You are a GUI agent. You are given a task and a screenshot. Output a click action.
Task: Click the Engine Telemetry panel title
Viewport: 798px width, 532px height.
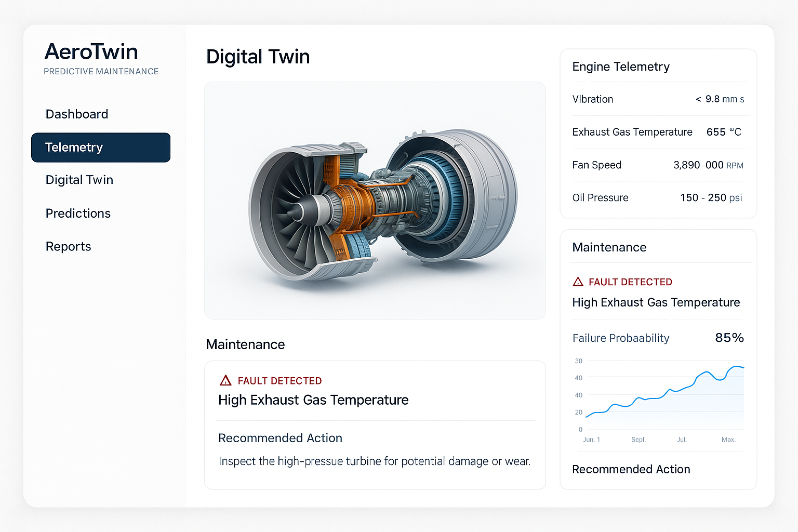[x=621, y=67]
